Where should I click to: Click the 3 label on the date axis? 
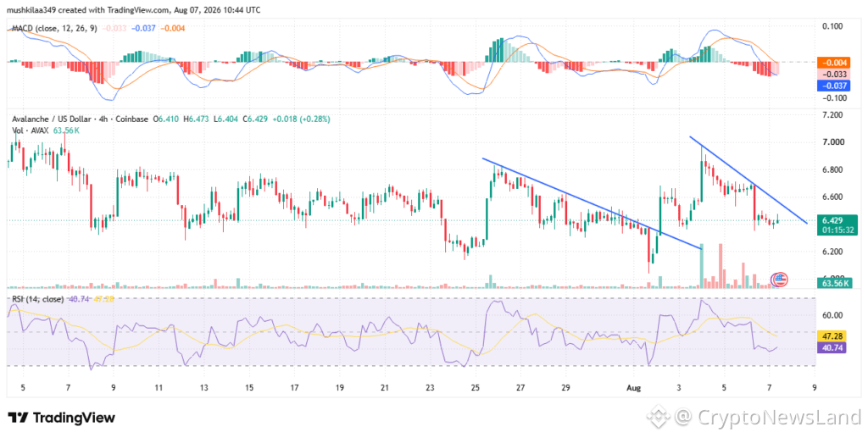(x=679, y=388)
